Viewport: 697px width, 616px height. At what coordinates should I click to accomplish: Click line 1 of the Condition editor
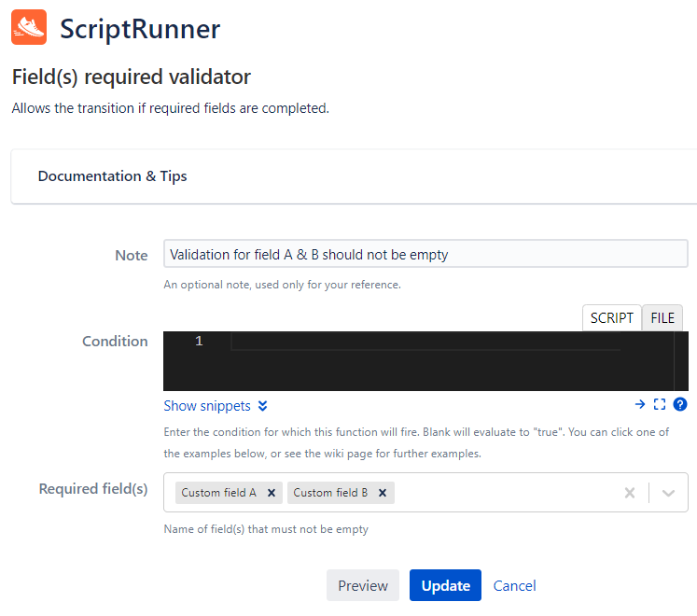click(425, 342)
